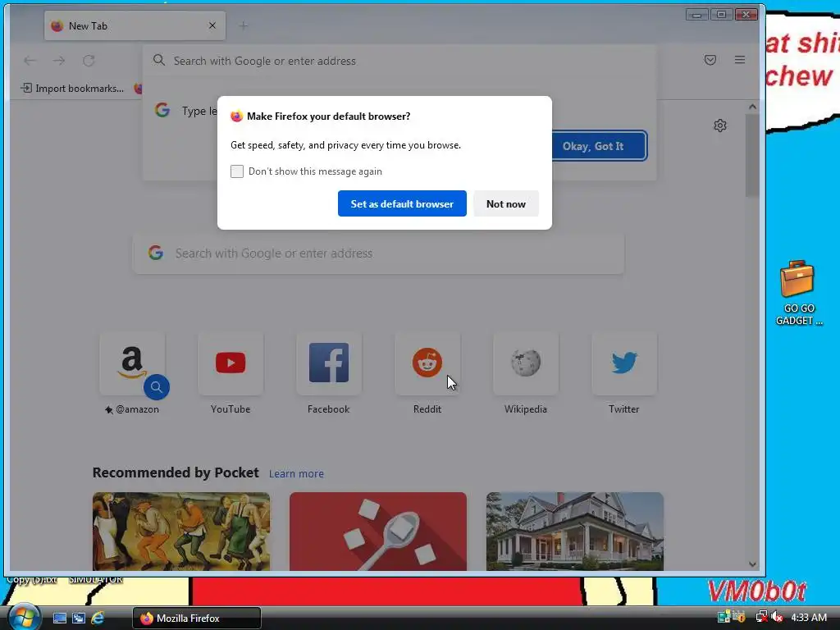Click the Set as default browser button
This screenshot has height=630, width=840.
(402, 203)
